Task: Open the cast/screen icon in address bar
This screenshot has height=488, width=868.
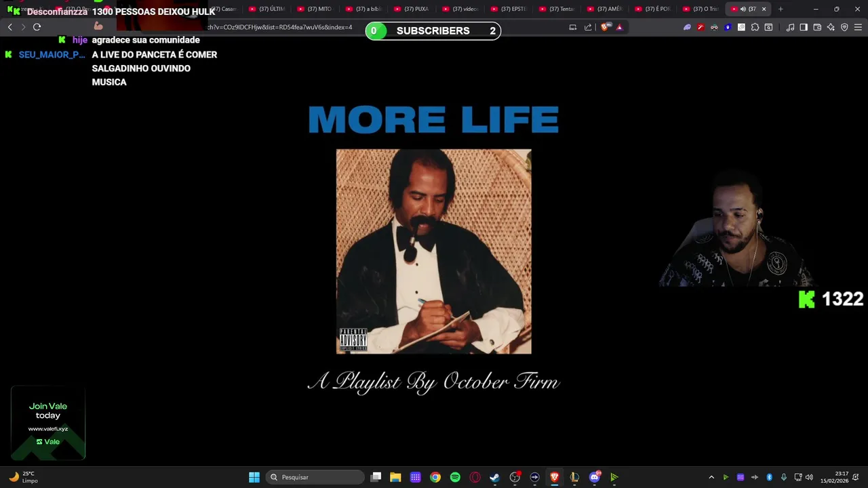Action: [573, 27]
